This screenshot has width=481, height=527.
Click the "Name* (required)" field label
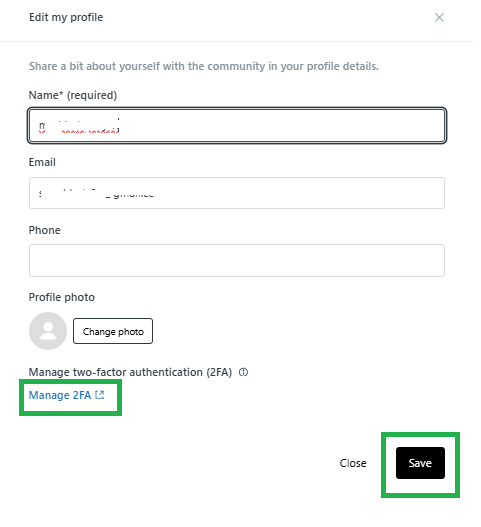[x=73, y=95]
